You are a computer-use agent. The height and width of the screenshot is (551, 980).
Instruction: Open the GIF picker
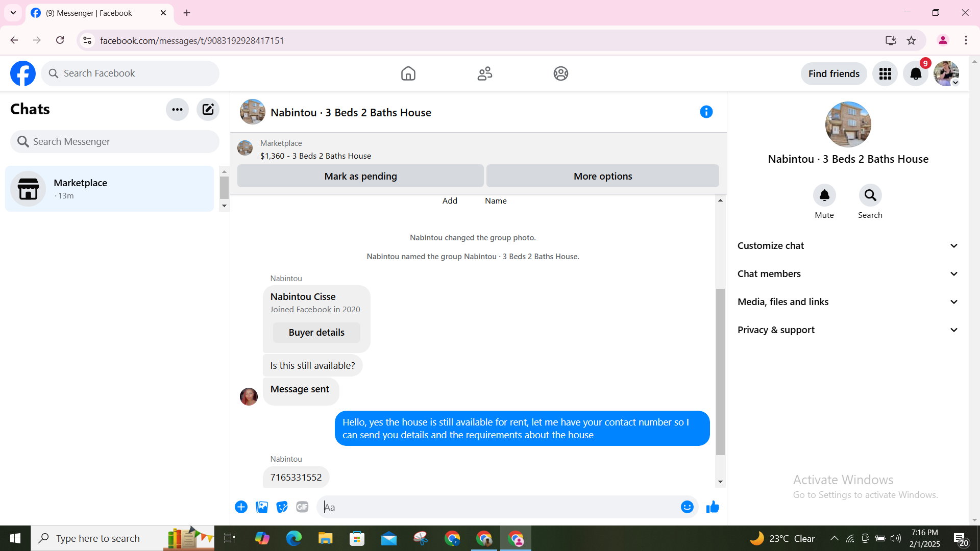pos(302,507)
